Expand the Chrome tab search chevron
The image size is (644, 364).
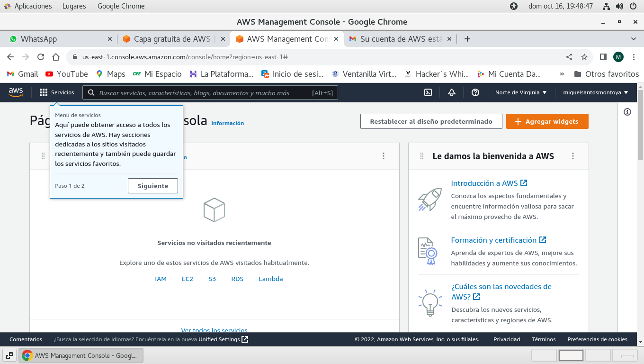(x=634, y=39)
